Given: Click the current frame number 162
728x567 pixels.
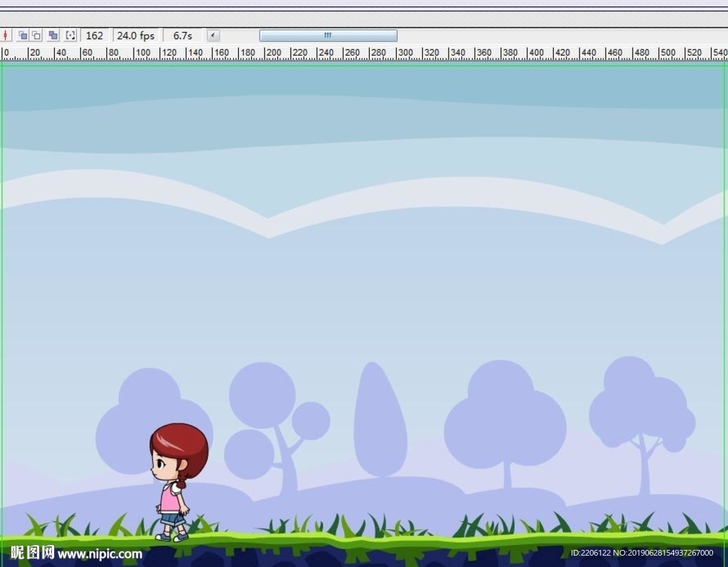Looking at the screenshot, I should pos(95,36).
